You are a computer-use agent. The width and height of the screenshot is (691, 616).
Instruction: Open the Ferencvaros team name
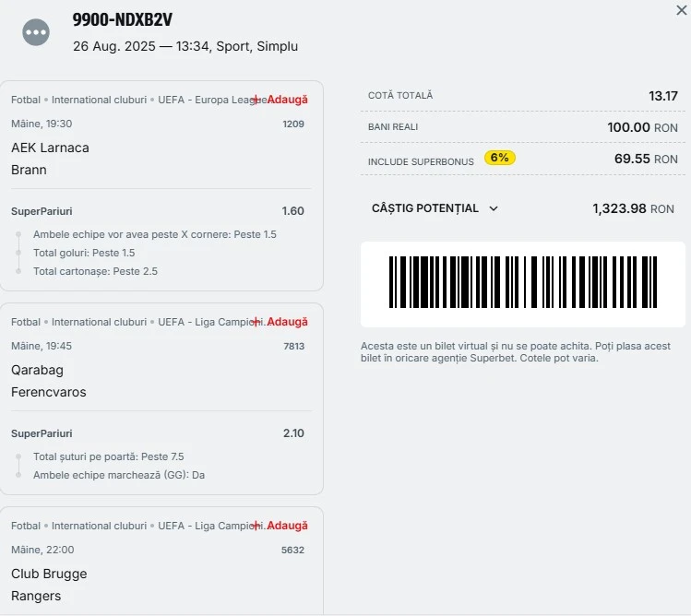tap(49, 392)
